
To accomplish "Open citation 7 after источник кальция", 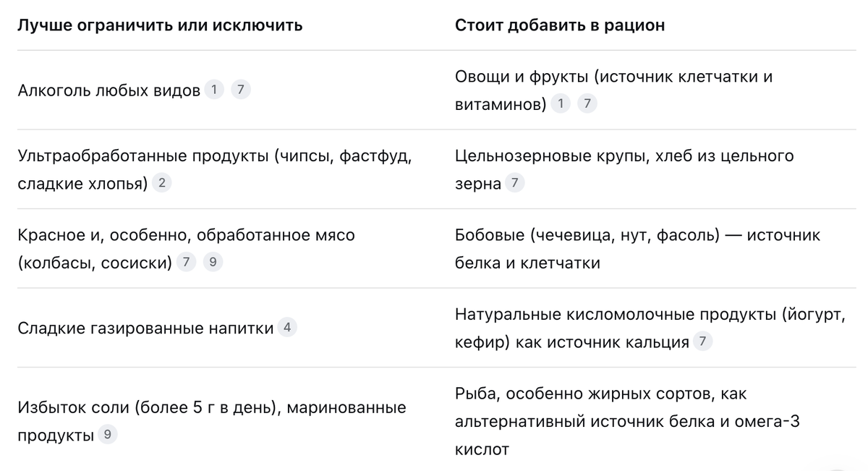I will (702, 341).
